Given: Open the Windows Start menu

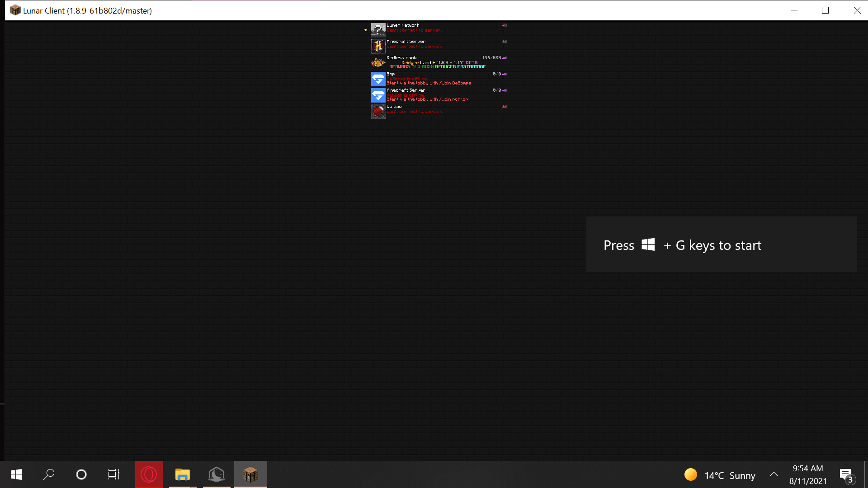Looking at the screenshot, I should 16,474.
